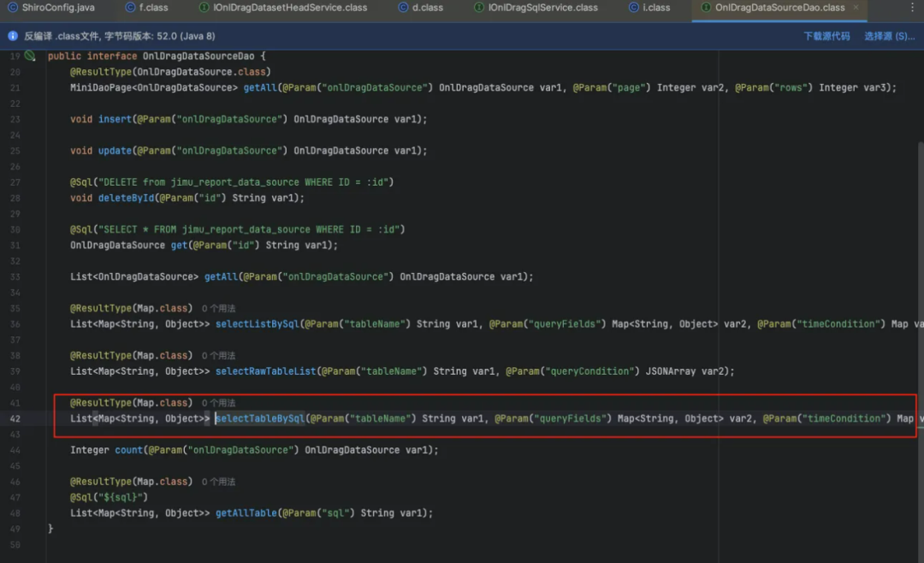
Task: Switch to the ShiroConfig.java tab
Action: tap(57, 8)
